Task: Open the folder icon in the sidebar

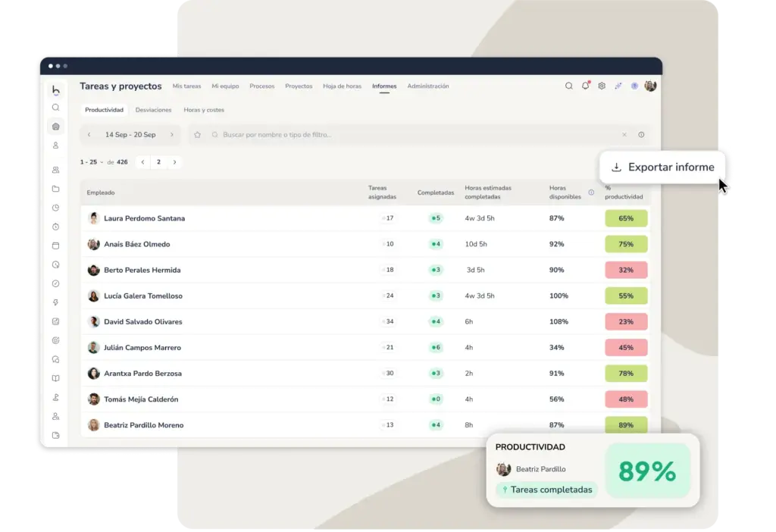Action: pos(56,189)
